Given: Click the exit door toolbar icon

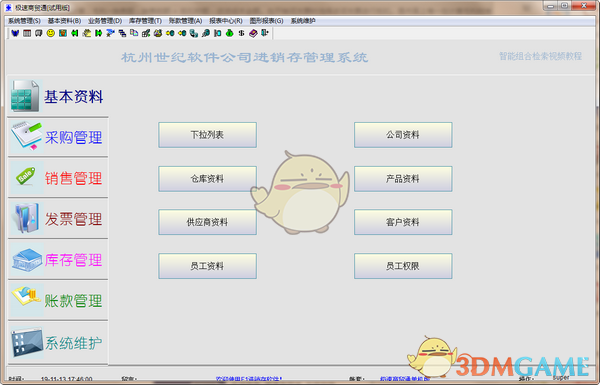Looking at the screenshot, I should (265, 33).
